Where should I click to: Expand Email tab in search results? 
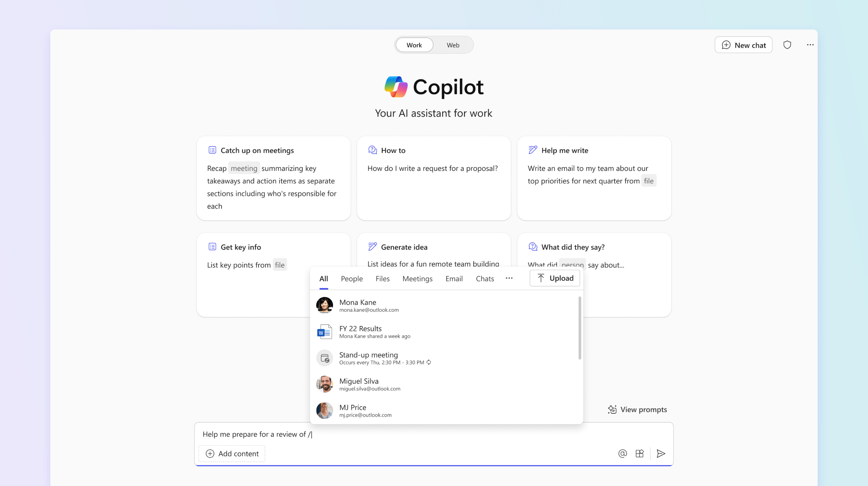tap(454, 278)
